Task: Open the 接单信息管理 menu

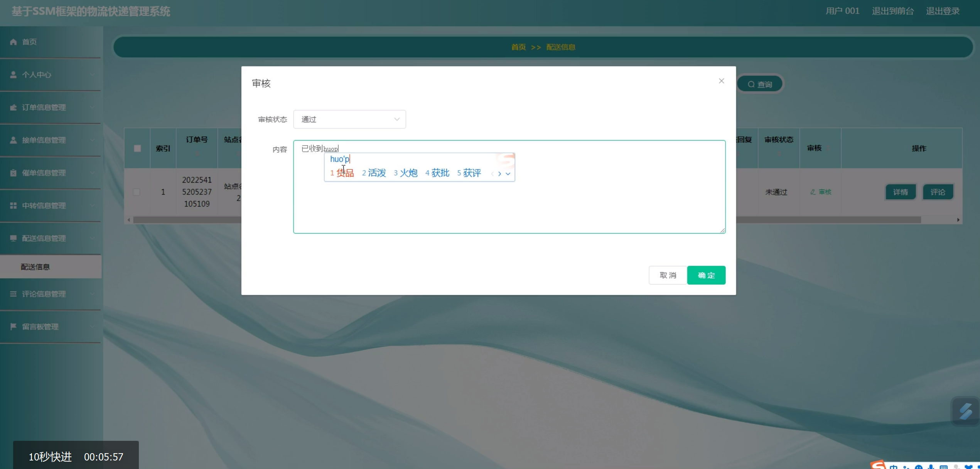Action: pyautogui.click(x=44, y=140)
